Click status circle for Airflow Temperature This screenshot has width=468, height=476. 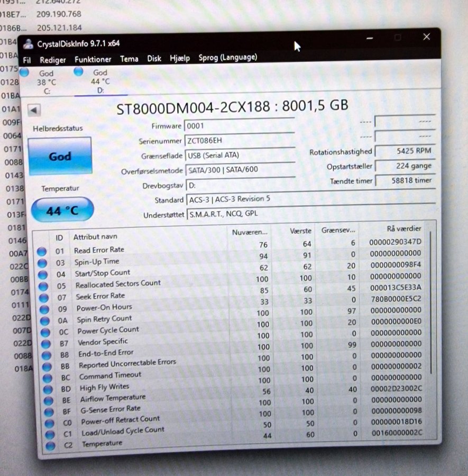(x=48, y=400)
